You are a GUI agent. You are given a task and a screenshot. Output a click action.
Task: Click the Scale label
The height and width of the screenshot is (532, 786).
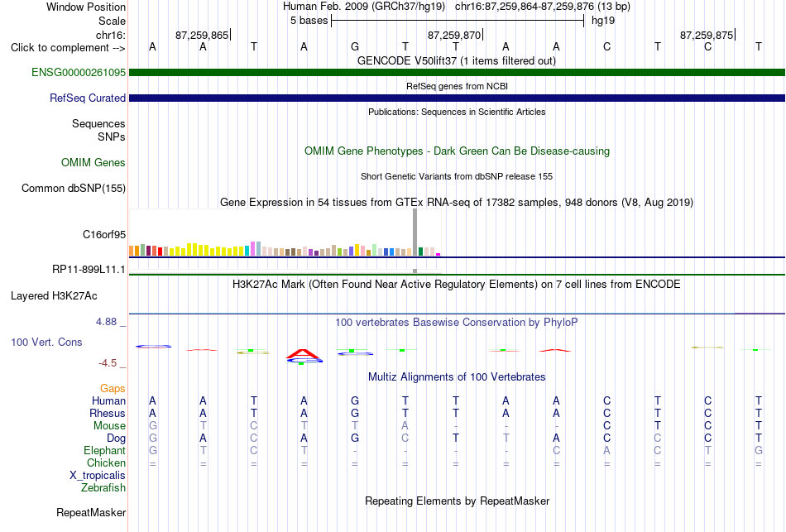pyautogui.click(x=112, y=21)
